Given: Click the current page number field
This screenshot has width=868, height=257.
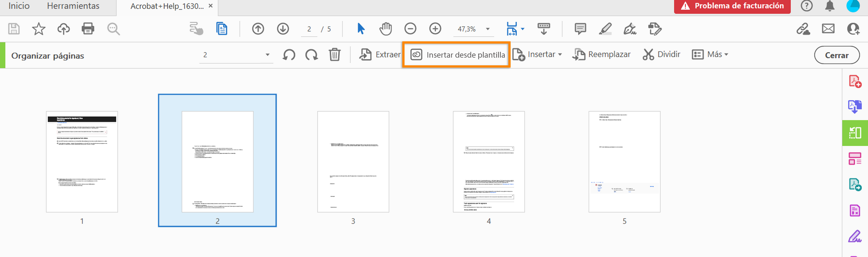Looking at the screenshot, I should click(x=309, y=29).
